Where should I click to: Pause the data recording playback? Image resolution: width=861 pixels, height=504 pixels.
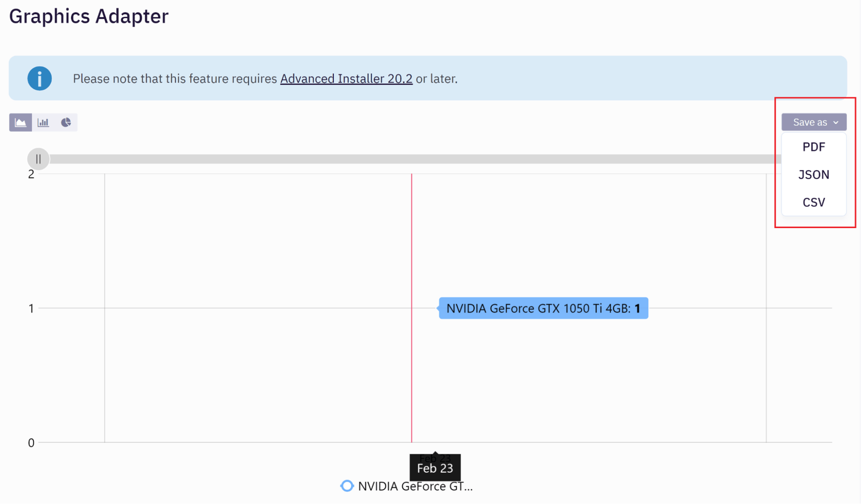pyautogui.click(x=38, y=158)
